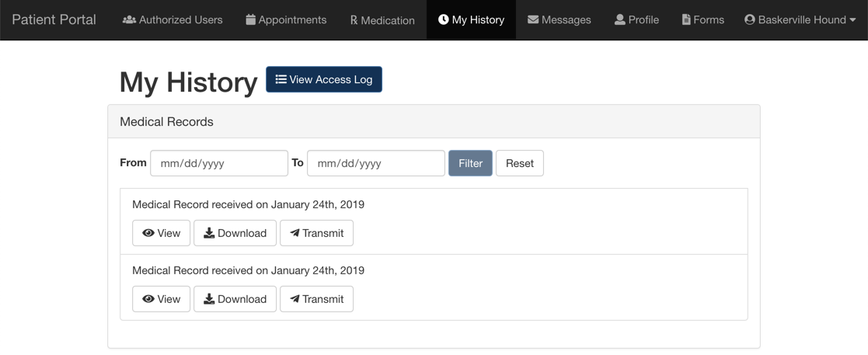Expand the Baskerville Hound user dropdown
Screen dimensions: 868x355
pyautogui.click(x=800, y=20)
